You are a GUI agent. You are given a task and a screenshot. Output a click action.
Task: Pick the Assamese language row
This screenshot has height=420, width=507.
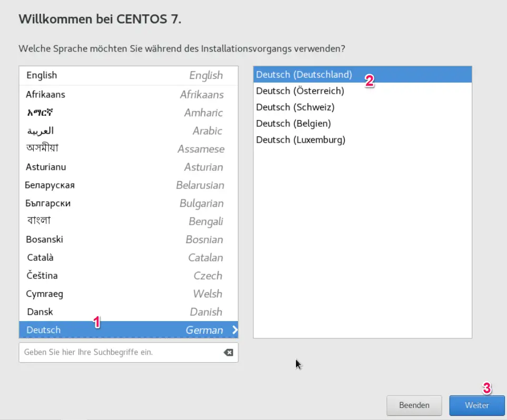click(x=128, y=149)
